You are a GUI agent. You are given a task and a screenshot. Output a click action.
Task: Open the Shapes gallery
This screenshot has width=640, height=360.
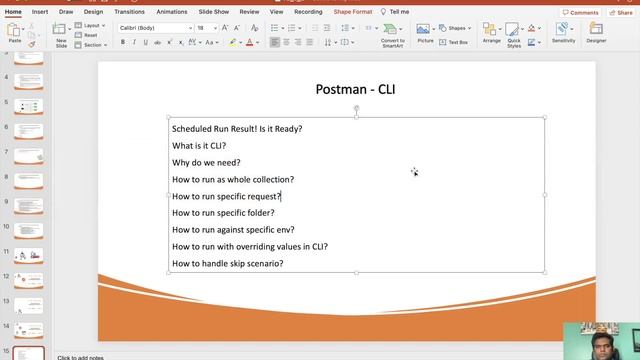455,28
